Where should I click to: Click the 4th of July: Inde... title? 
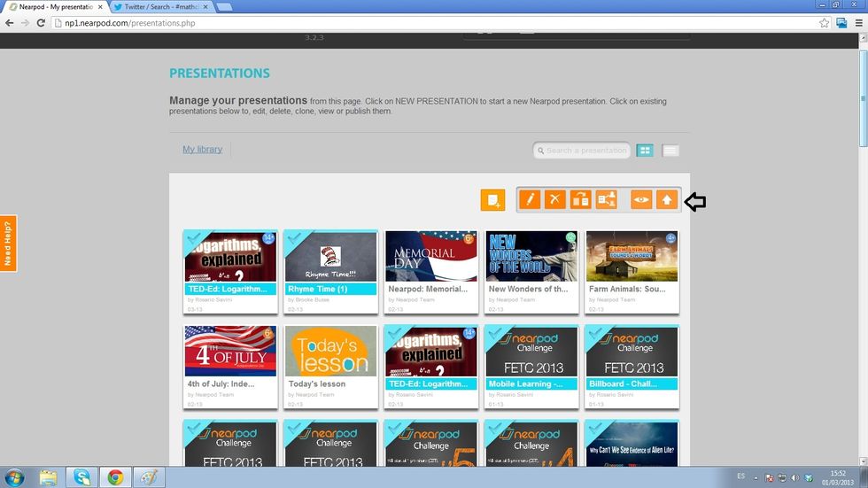221,384
